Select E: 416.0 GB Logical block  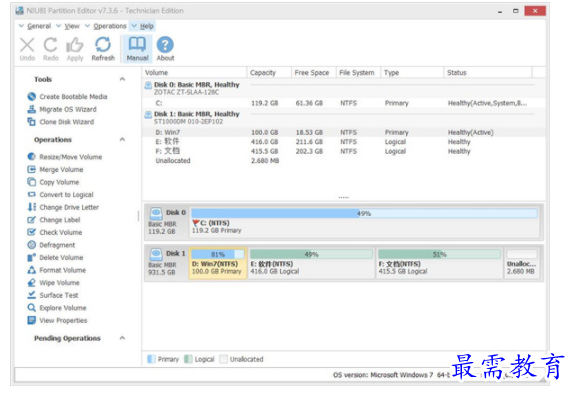pos(311,263)
